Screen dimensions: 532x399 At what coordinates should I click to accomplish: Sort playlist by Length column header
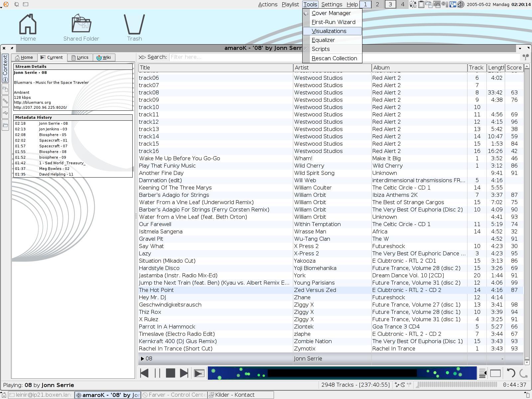[496, 67]
